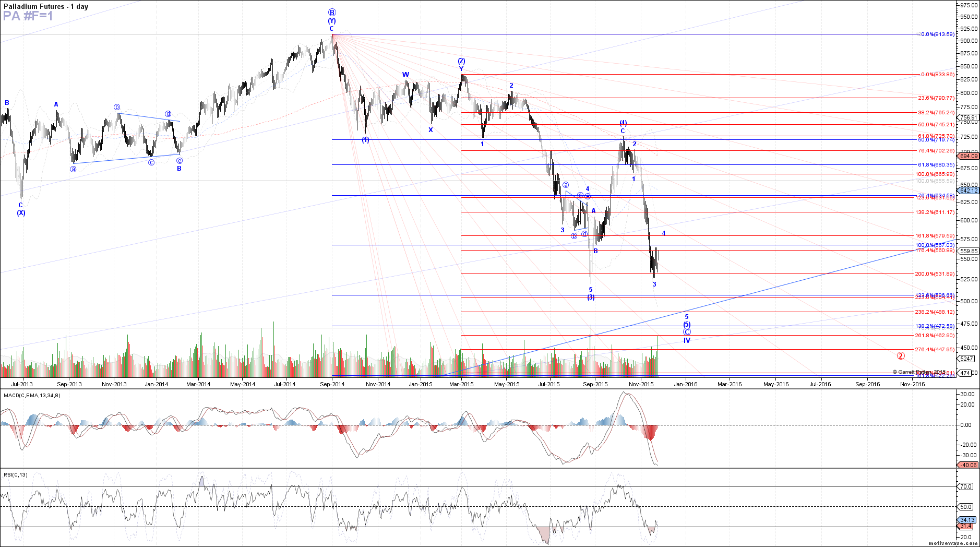The height and width of the screenshot is (547, 980).
Task: Select the circled B wave label at chart peak
Action: 332,13
